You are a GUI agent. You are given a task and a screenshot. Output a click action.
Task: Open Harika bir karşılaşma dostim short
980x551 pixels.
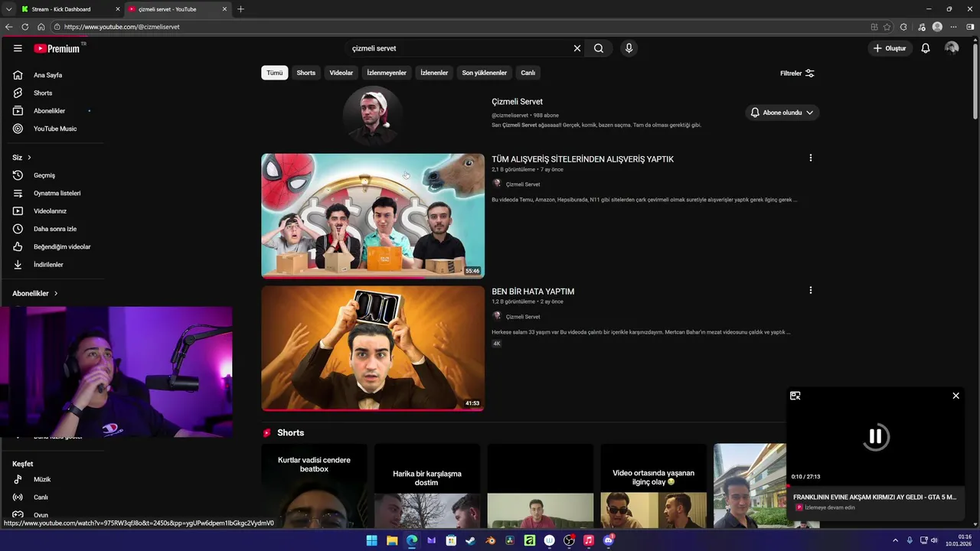[427, 486]
